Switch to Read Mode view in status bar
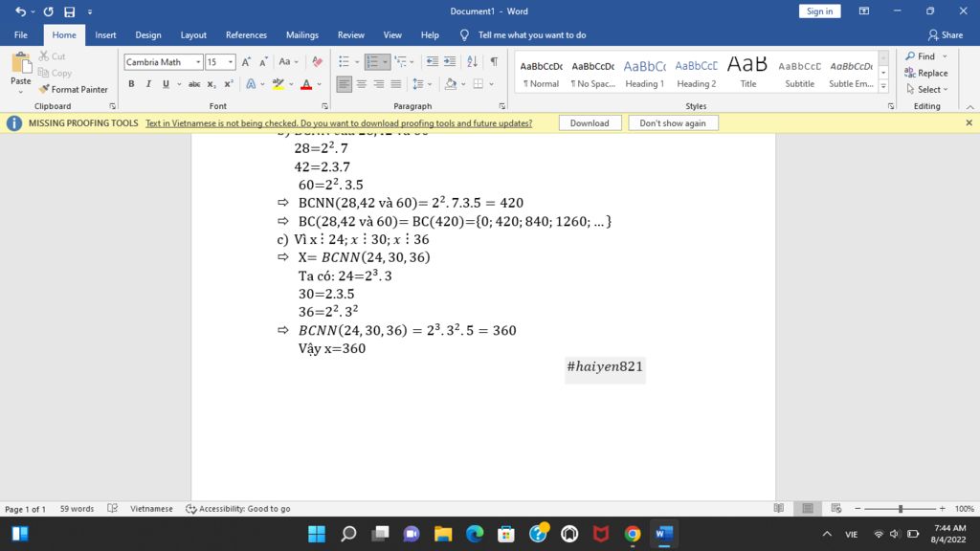The image size is (980, 551). coord(779,509)
